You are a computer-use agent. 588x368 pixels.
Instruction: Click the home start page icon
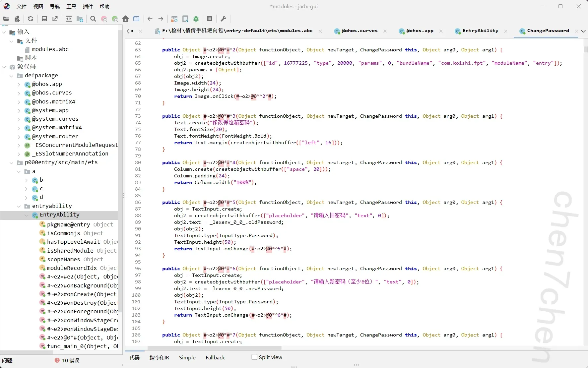(x=125, y=19)
